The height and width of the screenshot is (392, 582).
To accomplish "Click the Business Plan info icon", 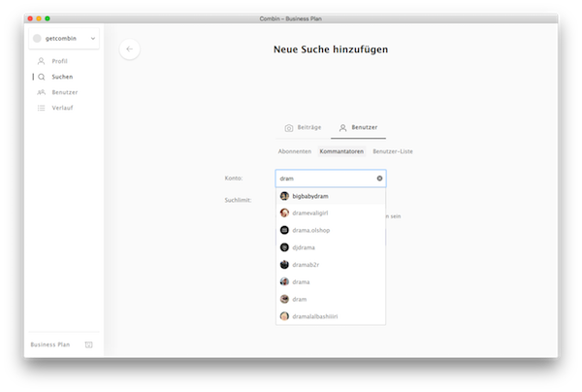I will [88, 344].
